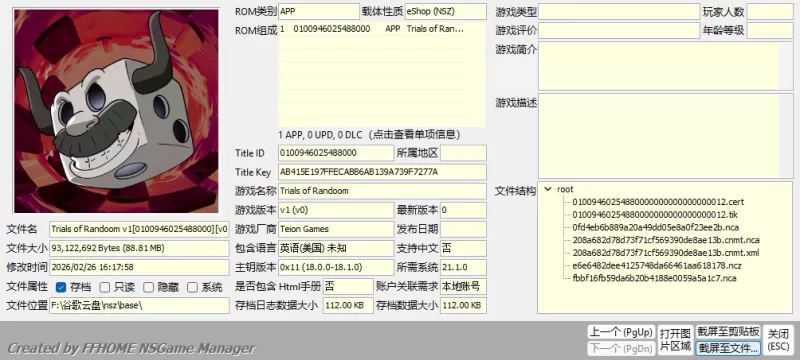Click the ROM类别 field showing APP
800x360 pixels.
[x=319, y=11]
